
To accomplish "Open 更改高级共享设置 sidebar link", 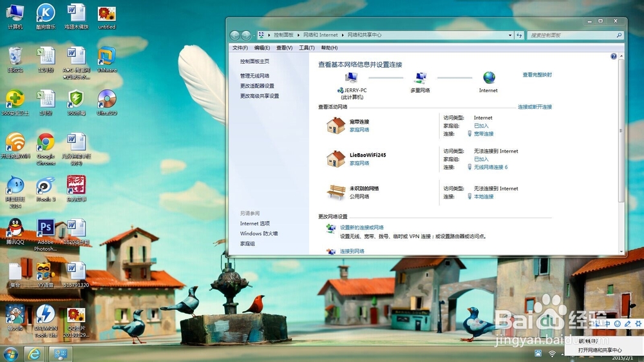I will (260, 96).
